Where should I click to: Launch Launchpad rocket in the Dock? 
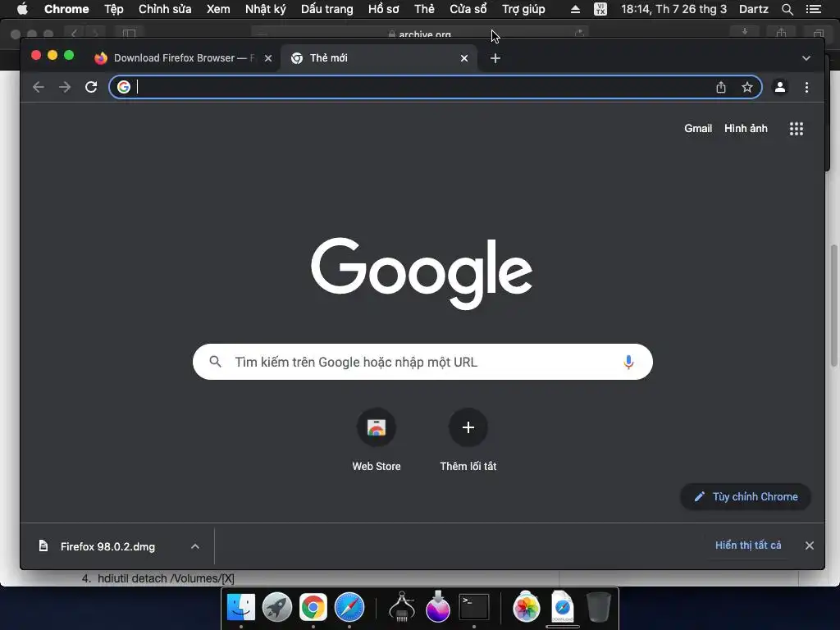[277, 608]
